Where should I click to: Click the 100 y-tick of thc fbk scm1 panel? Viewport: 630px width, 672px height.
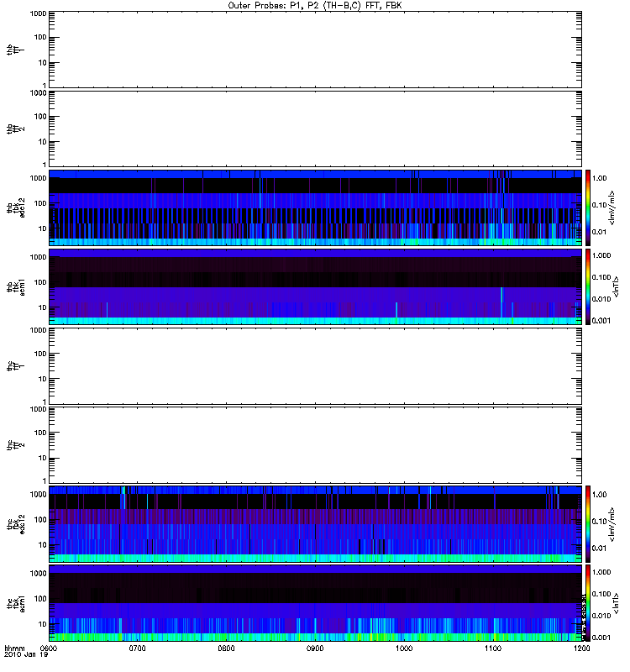point(40,599)
